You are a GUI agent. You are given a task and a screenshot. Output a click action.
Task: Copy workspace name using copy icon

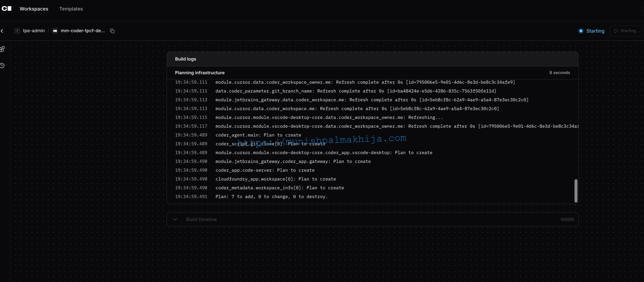coord(112,31)
